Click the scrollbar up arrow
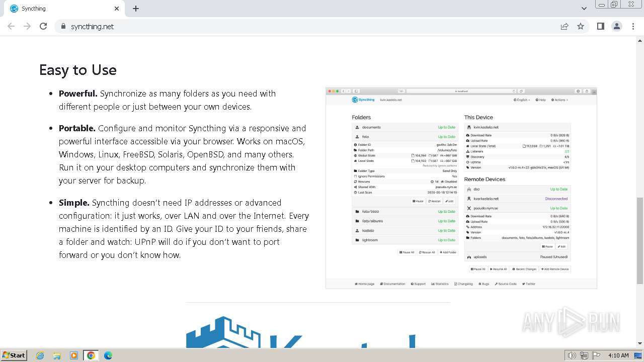The height and width of the screenshot is (362, 644). [x=640, y=41]
